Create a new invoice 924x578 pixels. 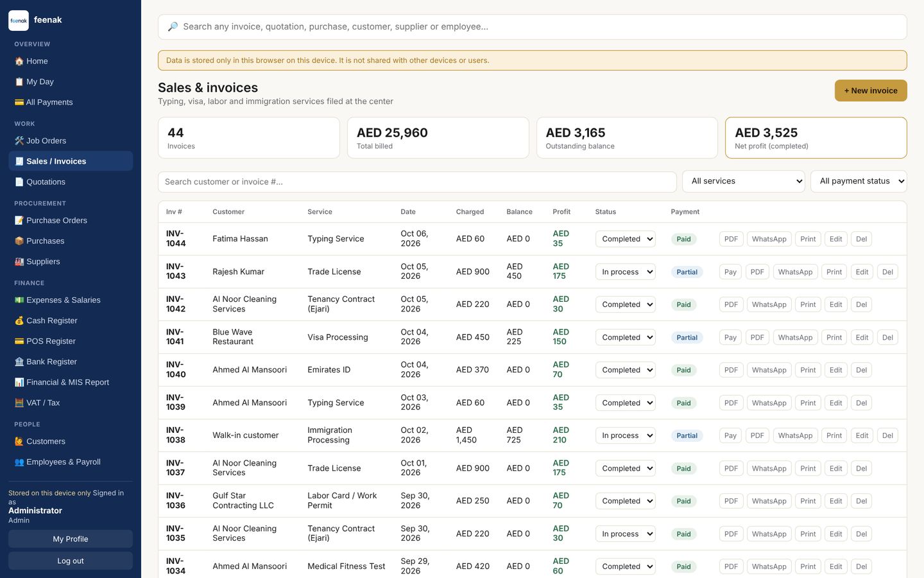(x=871, y=91)
